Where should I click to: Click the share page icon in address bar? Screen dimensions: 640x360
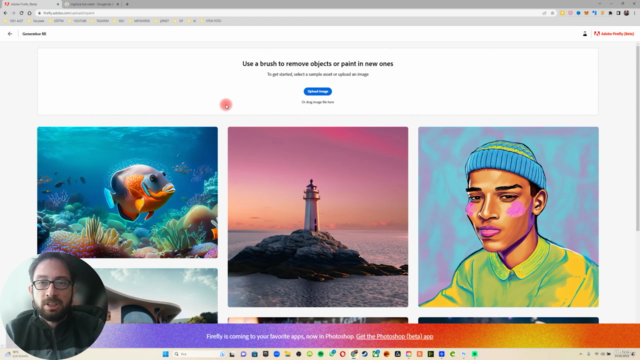coord(544,13)
